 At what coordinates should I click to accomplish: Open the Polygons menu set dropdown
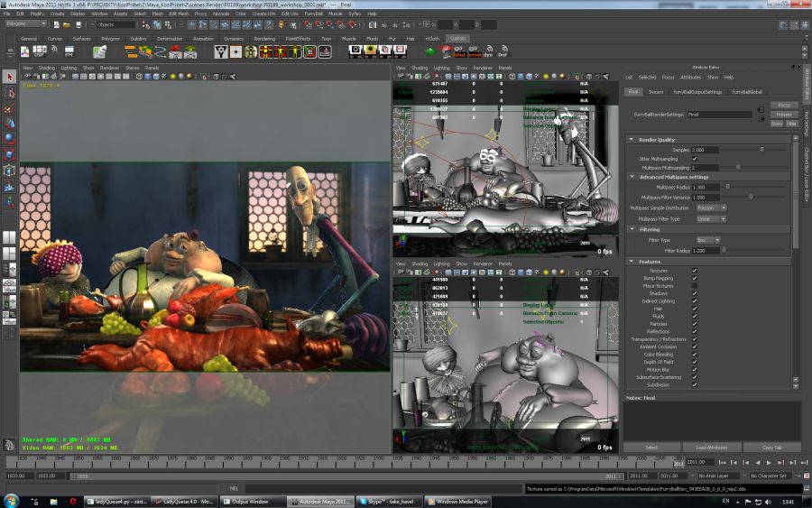[25, 23]
